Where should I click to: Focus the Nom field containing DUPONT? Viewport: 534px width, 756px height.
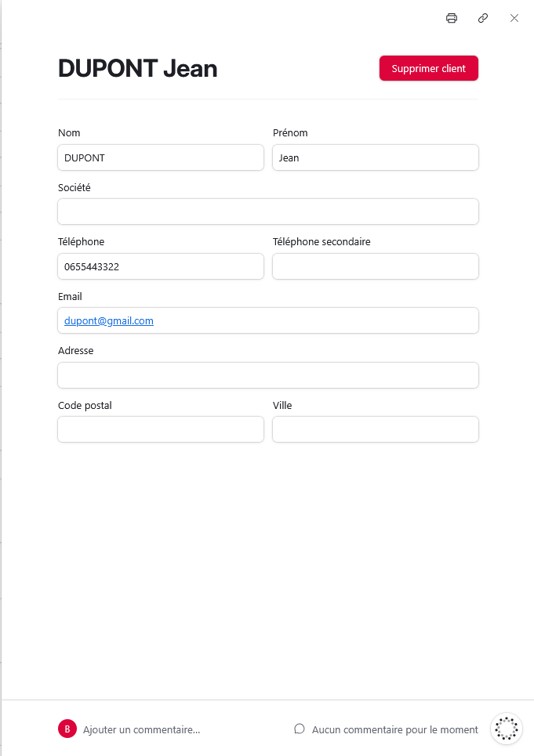click(x=161, y=157)
